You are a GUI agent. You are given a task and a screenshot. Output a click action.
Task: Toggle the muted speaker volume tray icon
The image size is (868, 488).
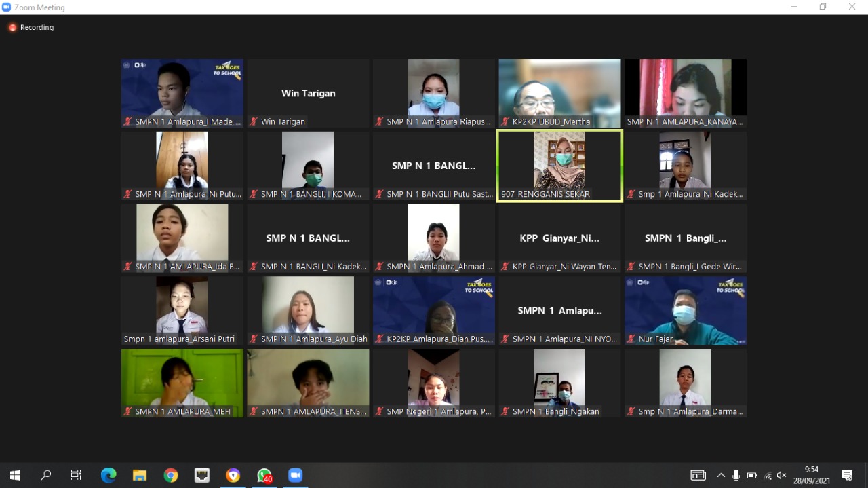tap(782, 476)
